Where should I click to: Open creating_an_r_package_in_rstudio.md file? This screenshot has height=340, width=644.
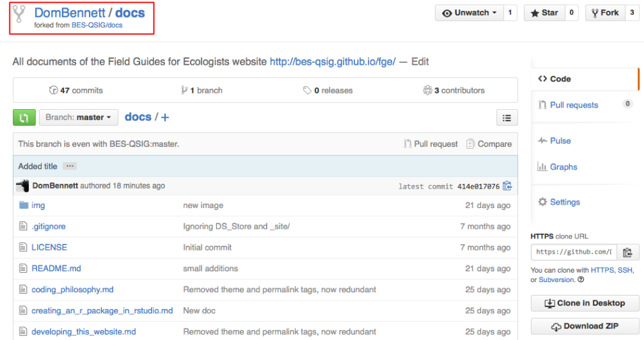point(102,311)
